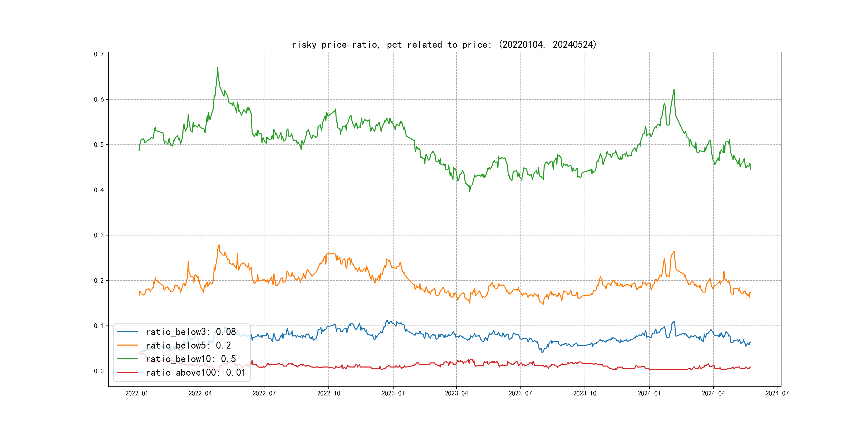Click the 2022-10 x-axis tick label

[328, 393]
